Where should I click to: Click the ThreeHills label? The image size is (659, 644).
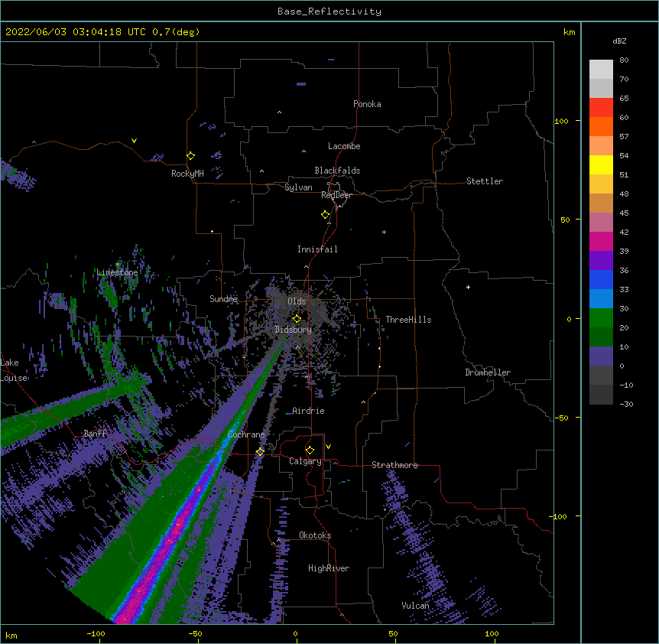point(408,320)
